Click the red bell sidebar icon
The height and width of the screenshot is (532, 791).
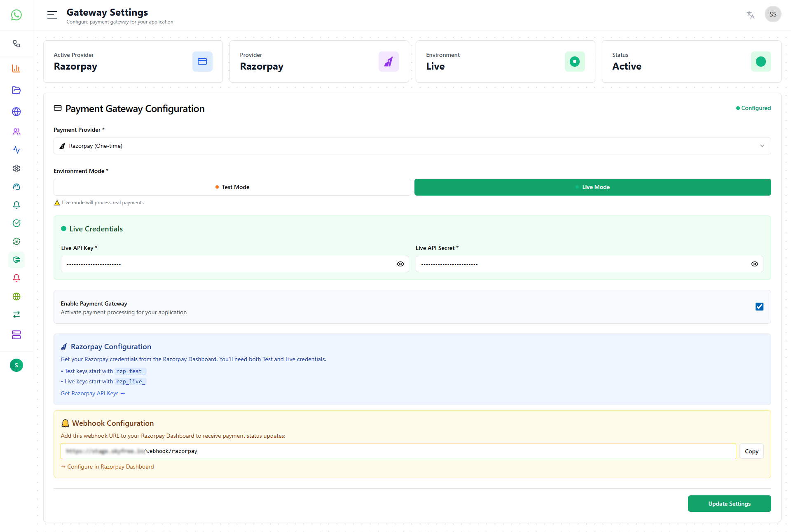click(16, 278)
